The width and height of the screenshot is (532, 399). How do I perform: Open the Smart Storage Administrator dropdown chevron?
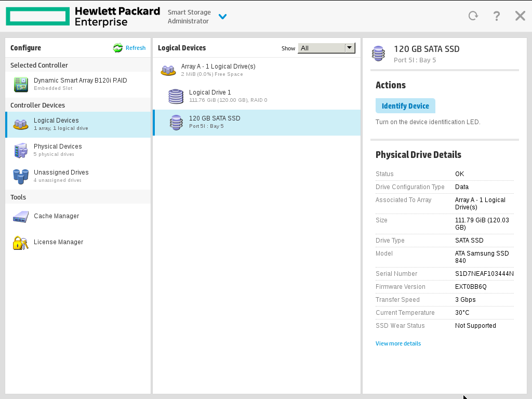click(x=222, y=16)
